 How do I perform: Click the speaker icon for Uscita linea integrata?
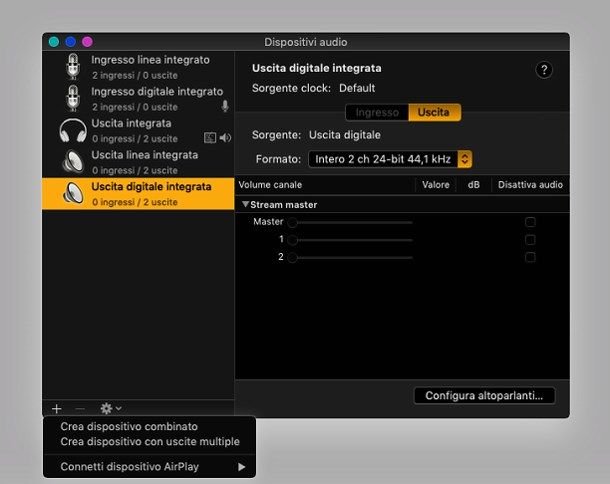[x=73, y=161]
